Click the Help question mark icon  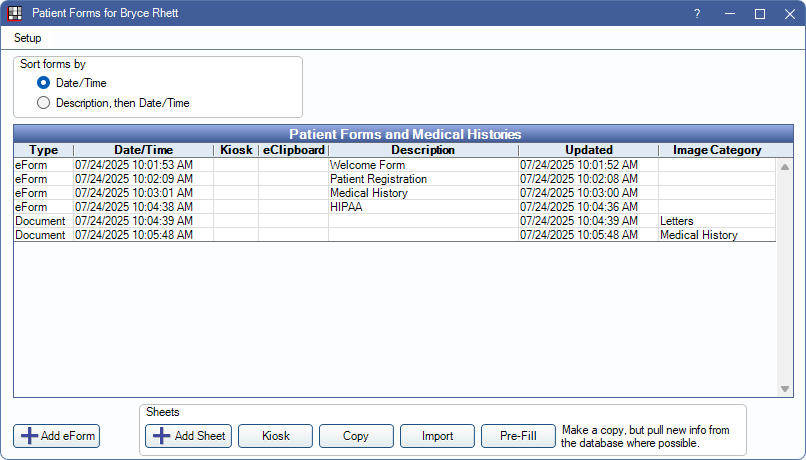point(696,14)
